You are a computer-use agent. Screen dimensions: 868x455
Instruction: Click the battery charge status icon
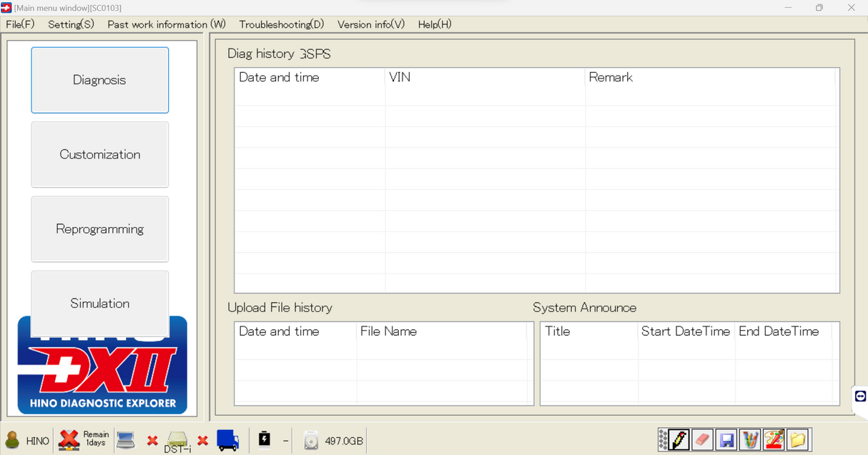(x=265, y=439)
